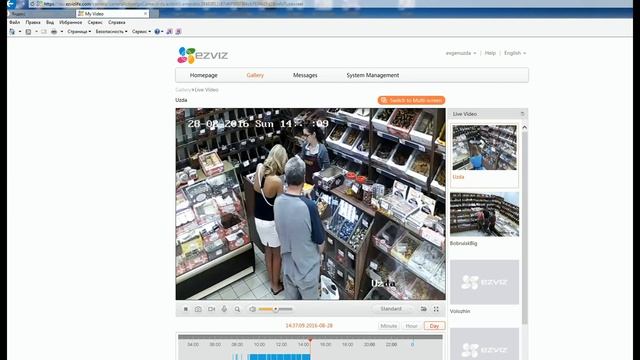Image resolution: width=640 pixels, height=360 pixels.
Task: Open the Messages tab
Action: [x=305, y=76]
